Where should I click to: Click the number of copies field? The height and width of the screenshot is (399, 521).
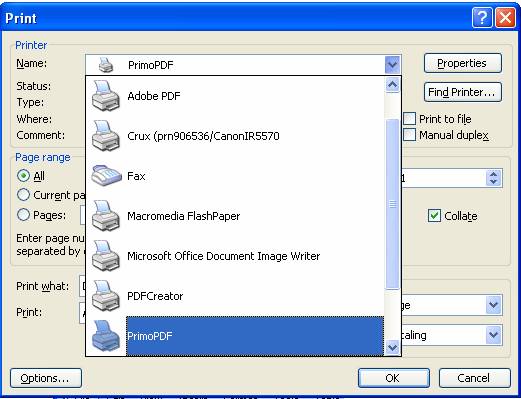pyautogui.click(x=443, y=178)
